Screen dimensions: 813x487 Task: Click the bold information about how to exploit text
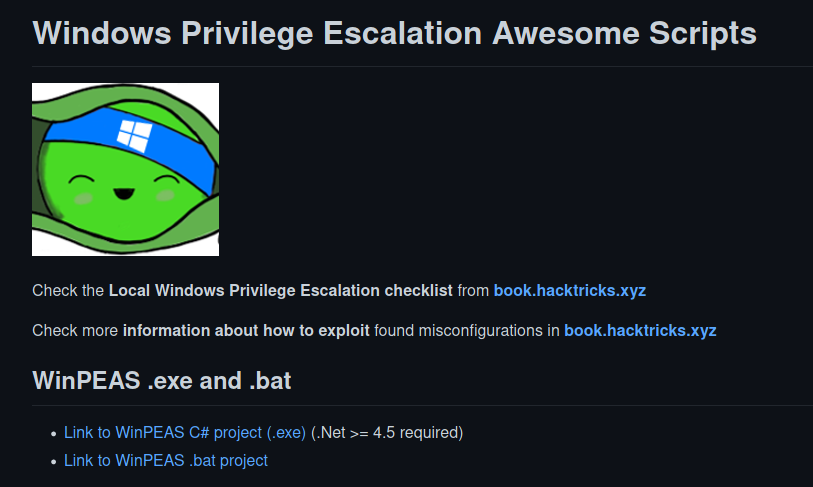tap(246, 330)
